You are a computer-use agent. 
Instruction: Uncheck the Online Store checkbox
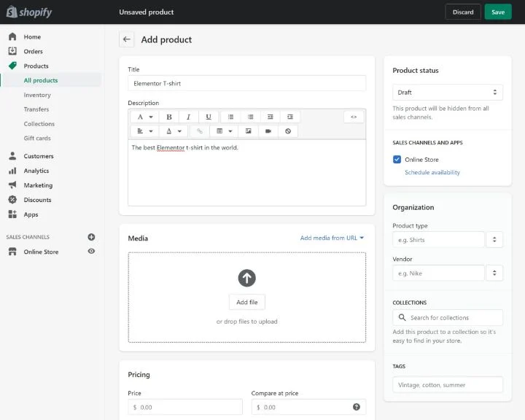coord(397,159)
